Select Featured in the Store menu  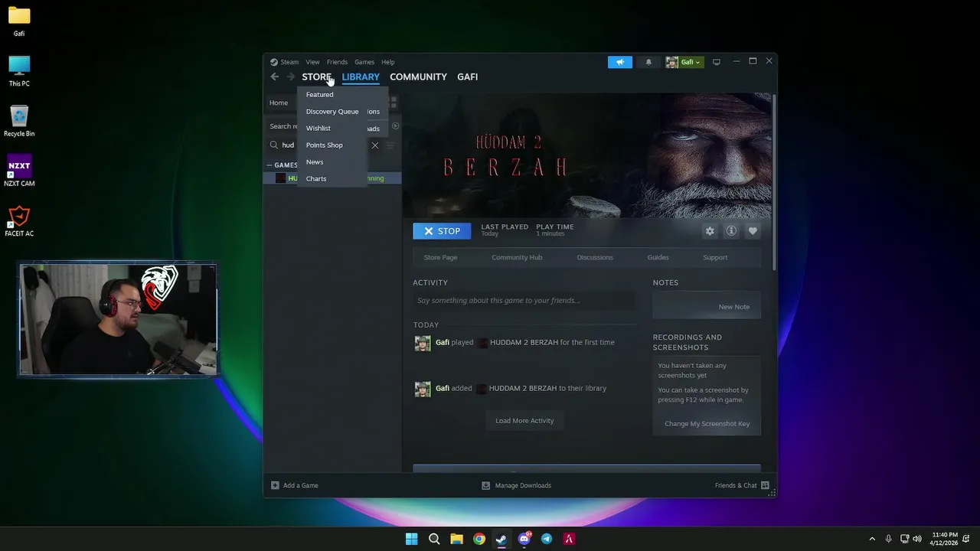tap(319, 95)
